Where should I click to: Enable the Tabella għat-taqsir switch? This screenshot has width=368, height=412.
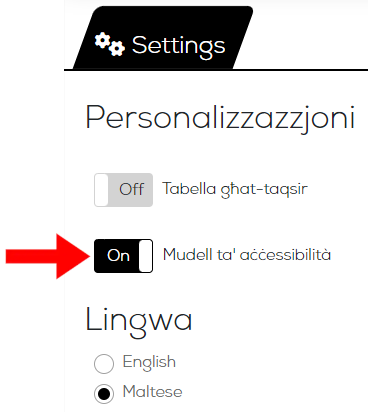click(123, 190)
